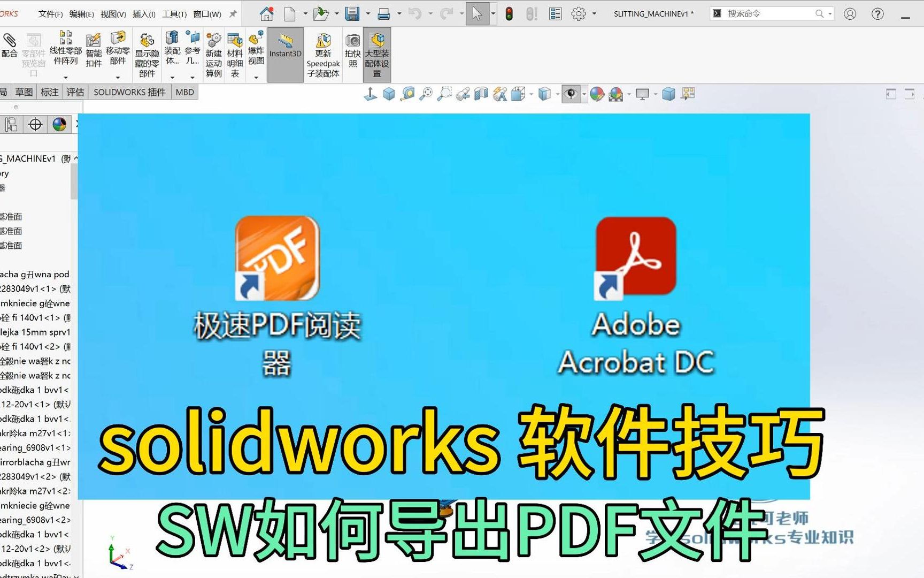Open Assembly Features (装配体) tool
924x578 pixels.
point(172,48)
